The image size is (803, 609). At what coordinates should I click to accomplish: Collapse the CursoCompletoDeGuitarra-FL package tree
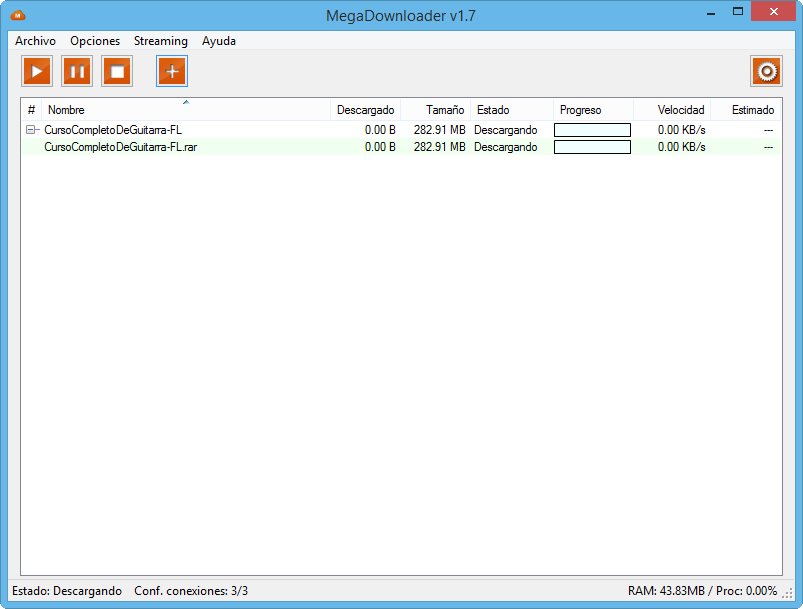[31, 130]
